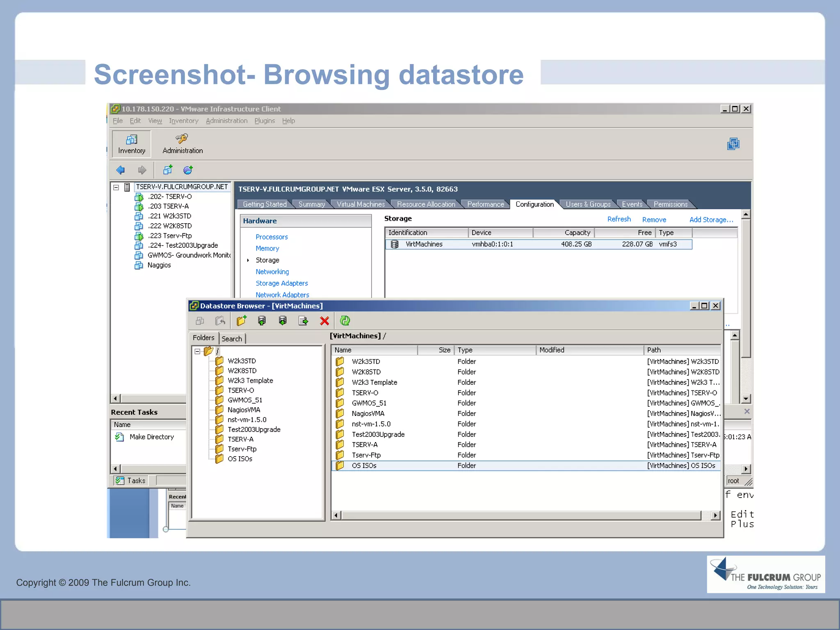Switch to the Events tab
840x630 pixels.
point(632,204)
